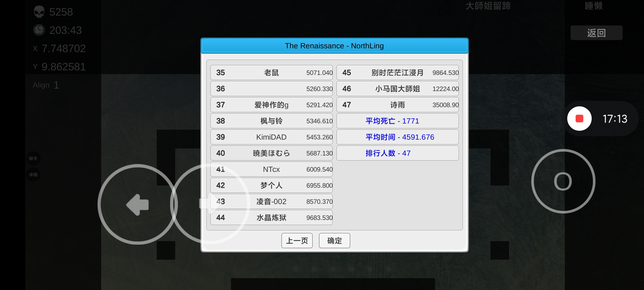Select rank 40 row 暁美ほむら
This screenshot has width=644, height=290.
[271, 153]
